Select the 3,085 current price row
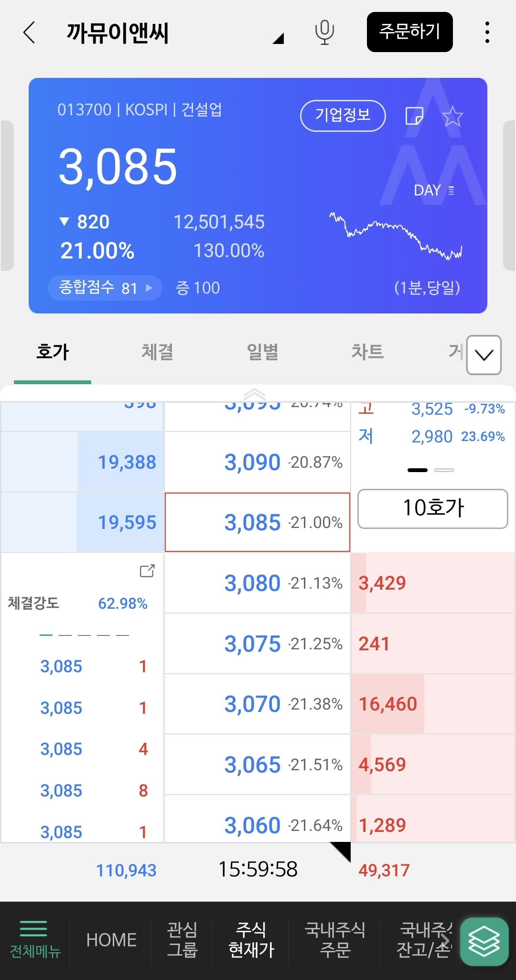 click(x=258, y=522)
